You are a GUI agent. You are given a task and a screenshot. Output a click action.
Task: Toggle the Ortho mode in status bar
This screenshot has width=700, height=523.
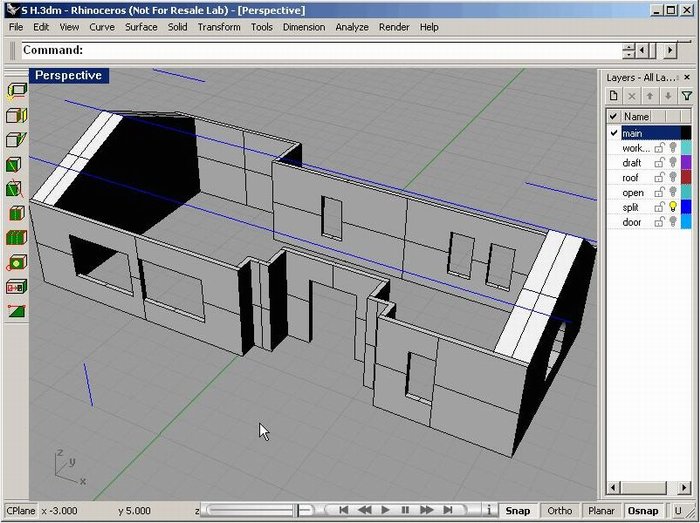coord(560,510)
